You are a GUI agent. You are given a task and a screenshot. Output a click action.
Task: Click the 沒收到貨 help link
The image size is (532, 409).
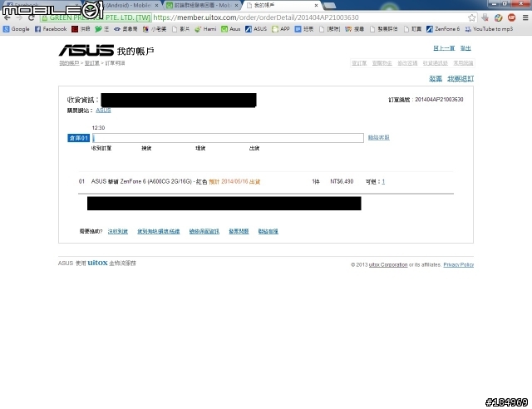pos(118,231)
